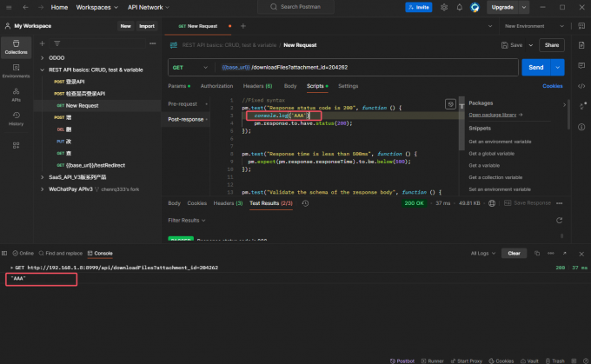
Task: Open the environment quick look icon
Action: (581, 26)
